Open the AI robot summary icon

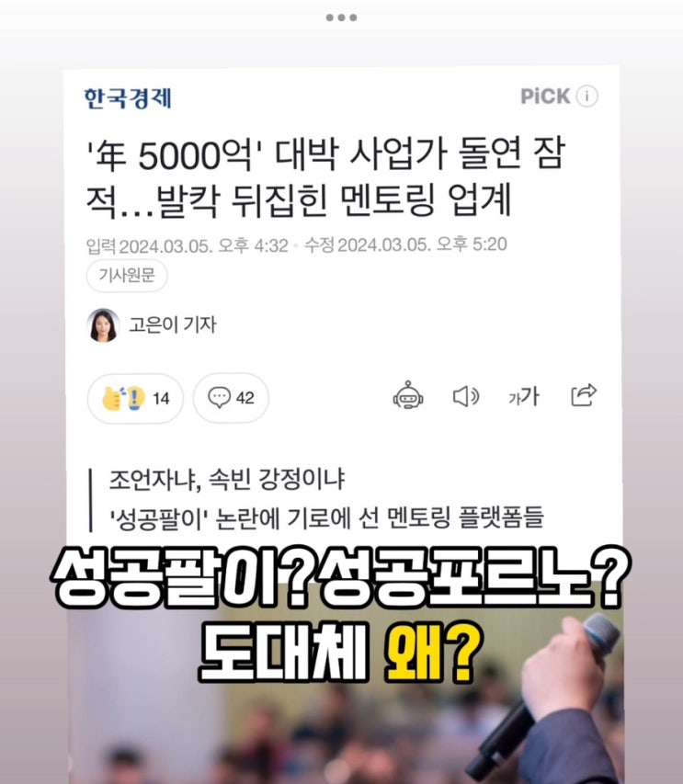click(x=408, y=396)
